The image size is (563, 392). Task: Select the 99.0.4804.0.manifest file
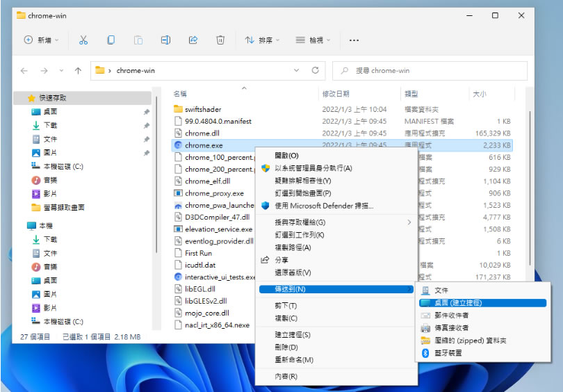(218, 122)
